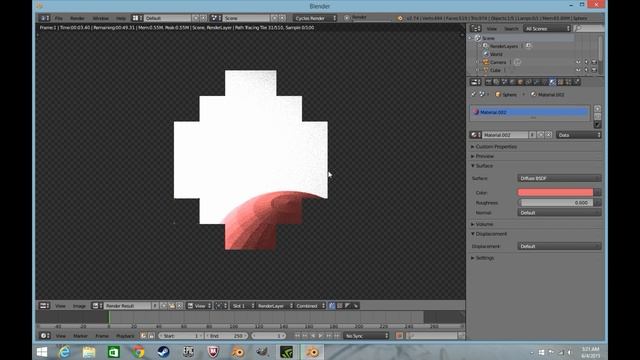640x360 pixels.
Task: Click the properties editor type icon
Action: pyautogui.click(x=476, y=82)
